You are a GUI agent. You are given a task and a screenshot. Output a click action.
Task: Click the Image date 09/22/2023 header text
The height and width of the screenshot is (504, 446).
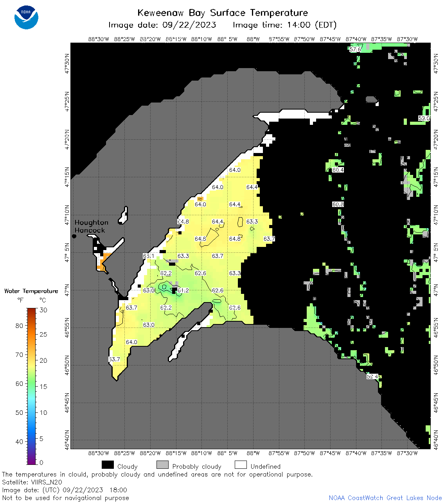162,25
